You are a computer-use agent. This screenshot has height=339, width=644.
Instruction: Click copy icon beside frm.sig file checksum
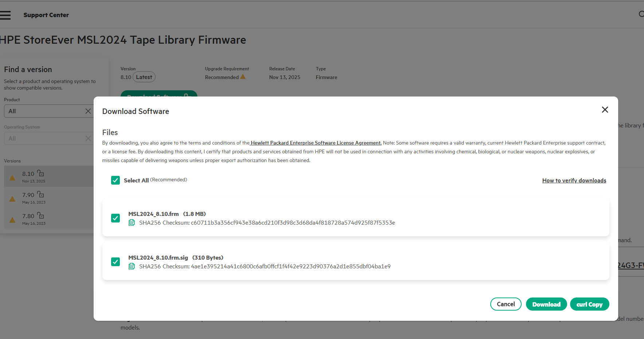[132, 266]
